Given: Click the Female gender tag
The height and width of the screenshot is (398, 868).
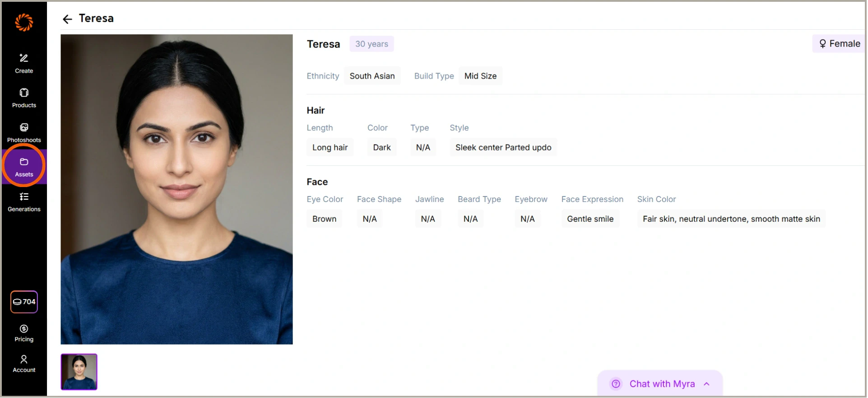Looking at the screenshot, I should 840,44.
